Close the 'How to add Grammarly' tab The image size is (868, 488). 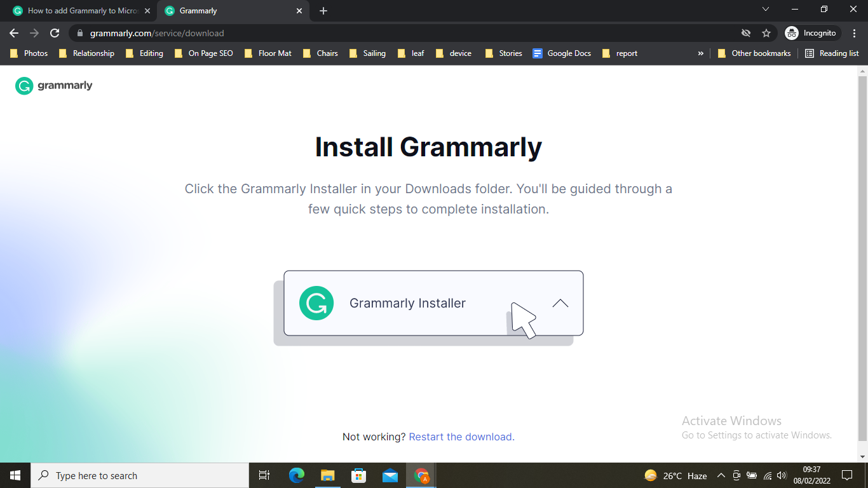point(147,11)
